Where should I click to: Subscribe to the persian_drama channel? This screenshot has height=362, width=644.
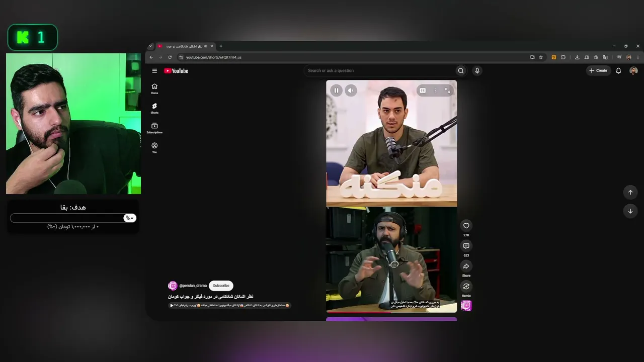(x=221, y=286)
